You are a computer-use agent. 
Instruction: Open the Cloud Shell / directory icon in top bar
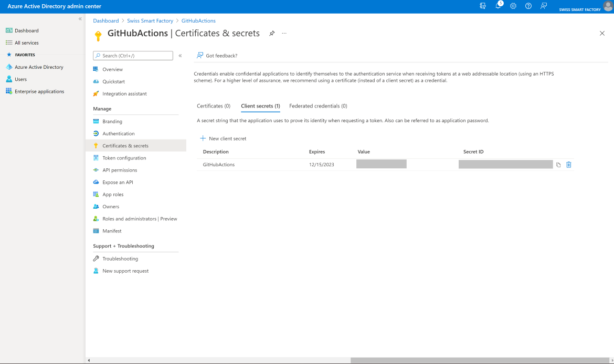pyautogui.click(x=482, y=6)
